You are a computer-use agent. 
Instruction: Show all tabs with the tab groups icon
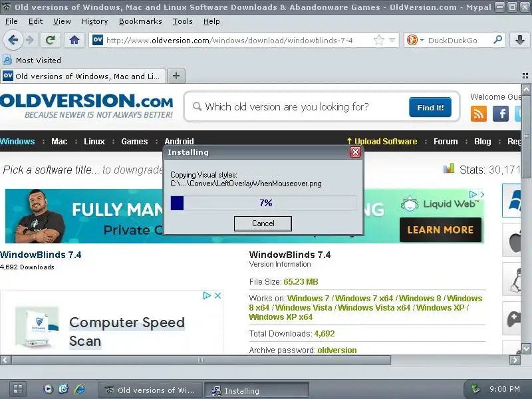(x=525, y=76)
